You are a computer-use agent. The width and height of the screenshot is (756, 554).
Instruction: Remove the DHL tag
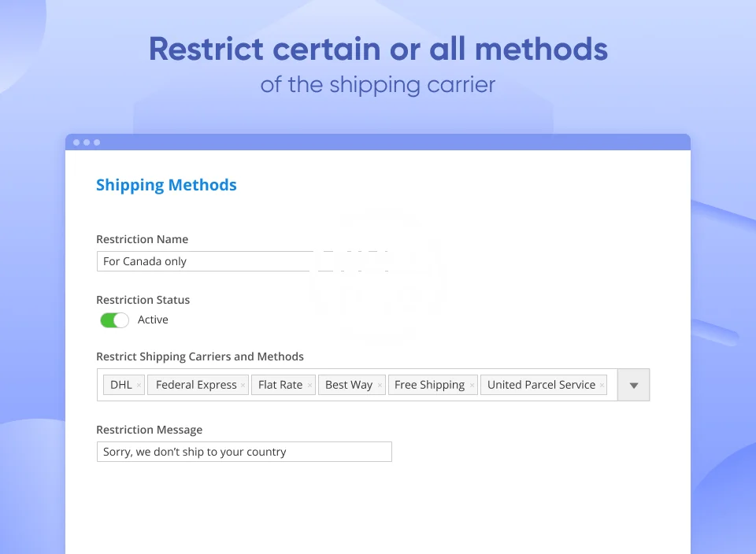(x=139, y=386)
